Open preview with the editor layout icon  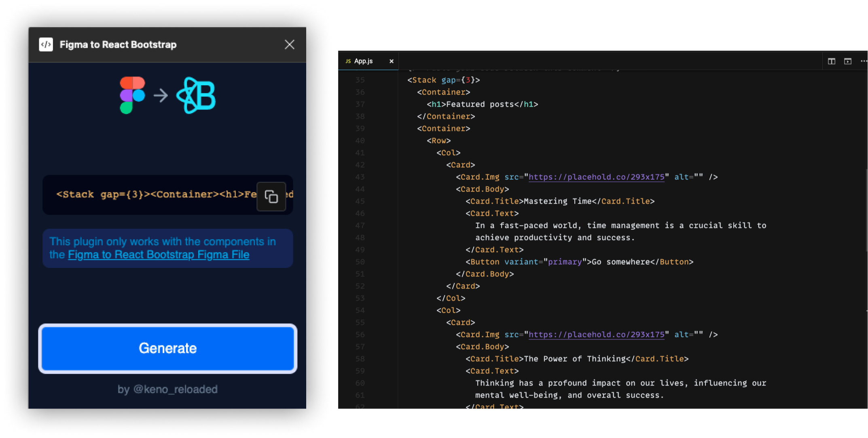(x=848, y=61)
